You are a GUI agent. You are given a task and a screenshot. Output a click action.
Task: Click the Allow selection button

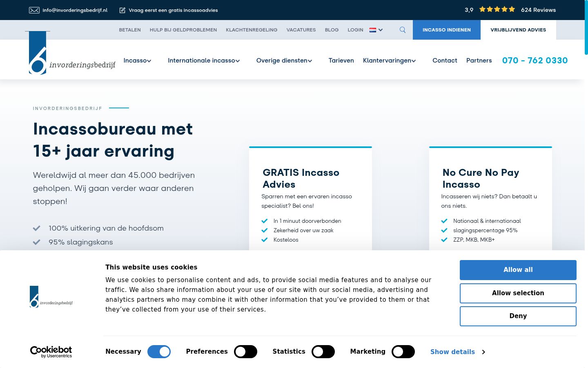(518, 293)
